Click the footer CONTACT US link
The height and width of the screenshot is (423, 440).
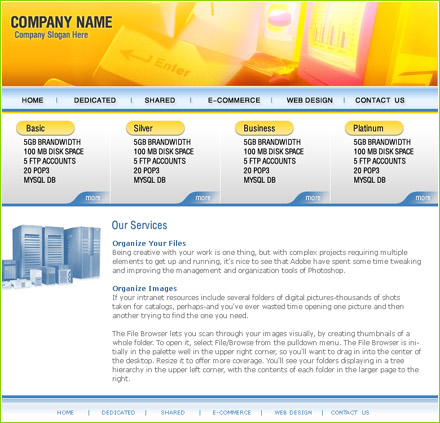click(x=350, y=413)
